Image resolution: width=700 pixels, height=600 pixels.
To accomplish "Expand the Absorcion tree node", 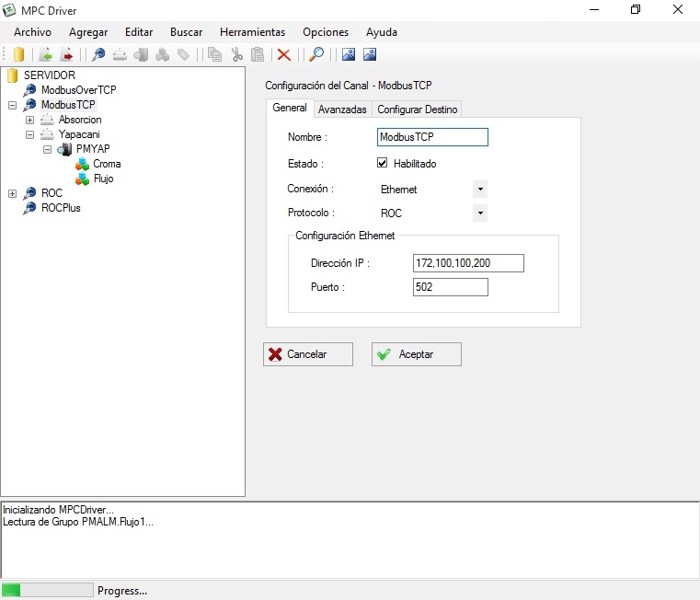I will click(30, 120).
